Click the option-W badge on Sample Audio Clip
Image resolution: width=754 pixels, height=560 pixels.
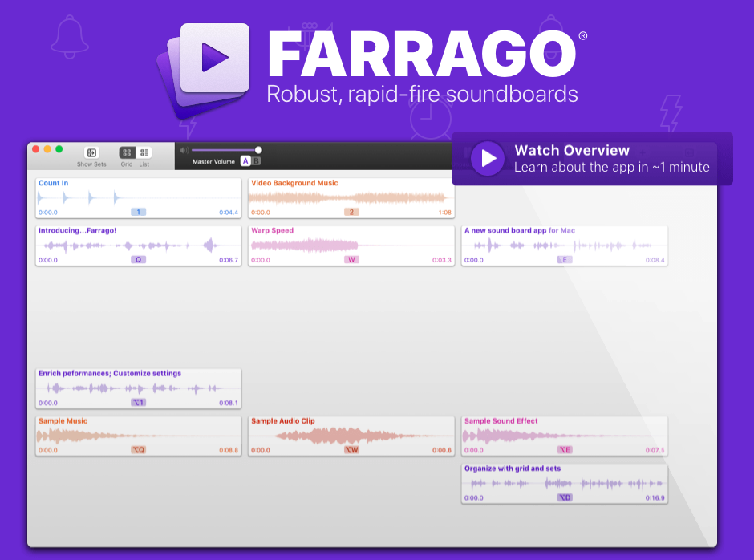[351, 450]
